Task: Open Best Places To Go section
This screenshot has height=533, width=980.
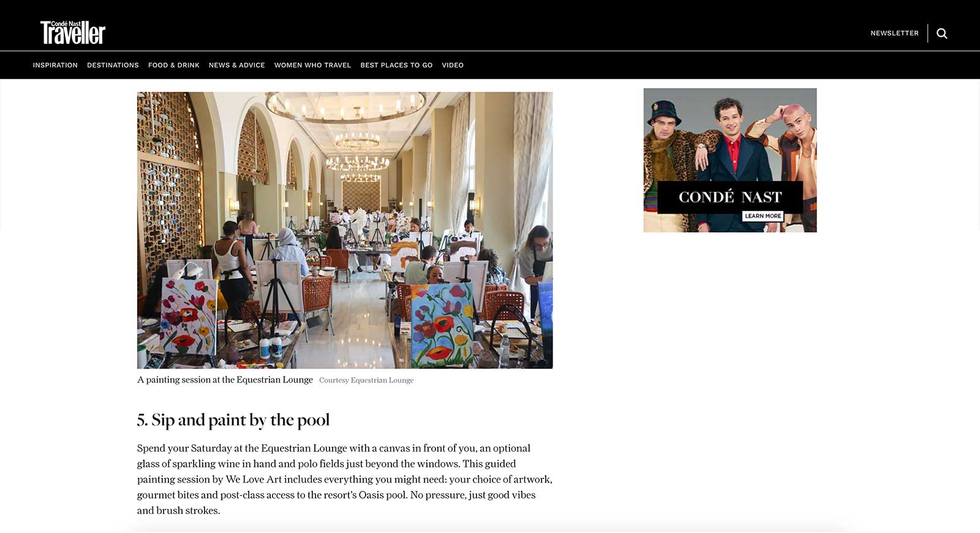Action: click(396, 65)
